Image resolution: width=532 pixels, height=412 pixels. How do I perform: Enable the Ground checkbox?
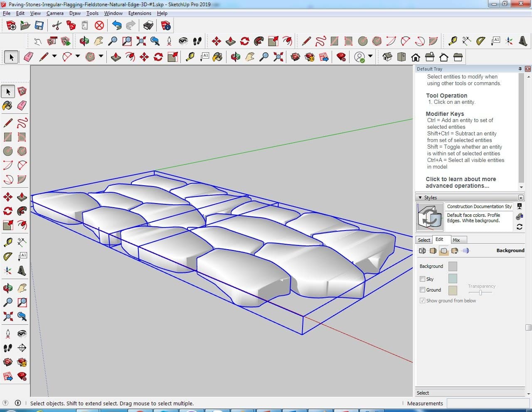click(x=422, y=290)
